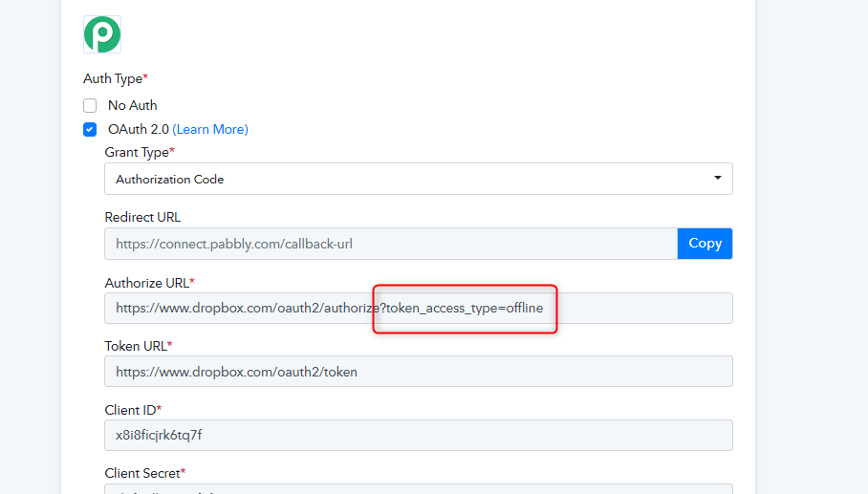Uncheck the OAuth 2.0 checkbox
The width and height of the screenshot is (868, 494).
[x=90, y=129]
